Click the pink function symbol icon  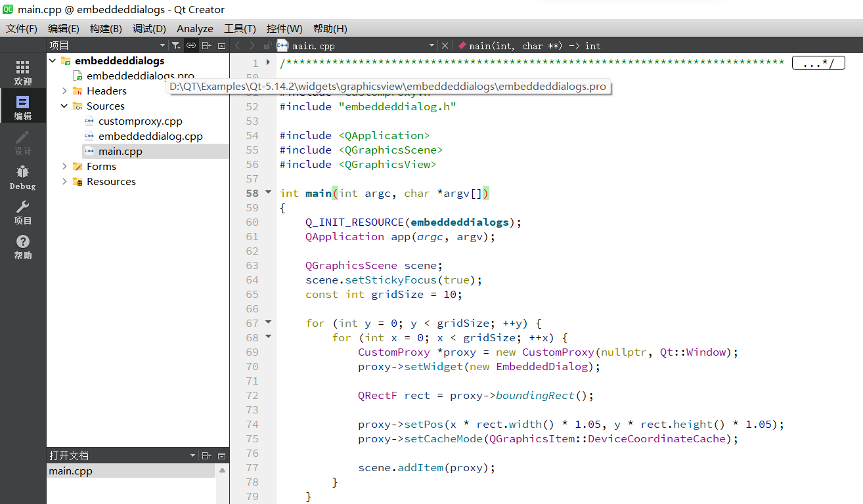pos(462,45)
